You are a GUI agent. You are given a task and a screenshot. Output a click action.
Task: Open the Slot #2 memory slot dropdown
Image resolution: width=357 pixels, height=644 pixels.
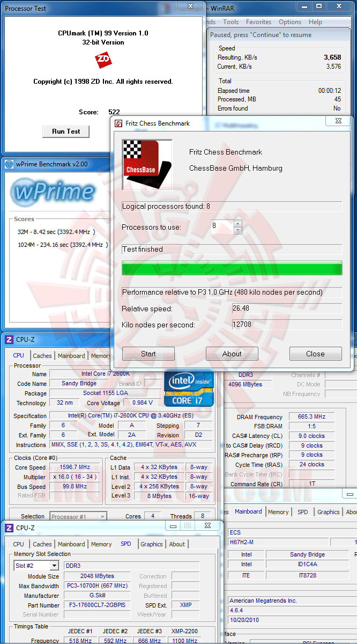coord(36,566)
